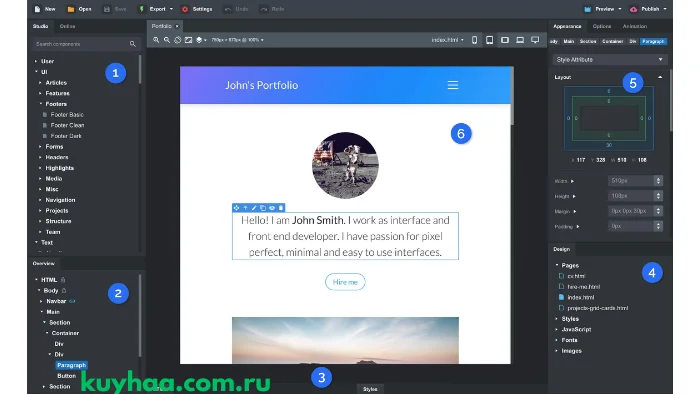Image resolution: width=700 pixels, height=394 pixels.
Task: Click the Height value field
Action: point(631,196)
